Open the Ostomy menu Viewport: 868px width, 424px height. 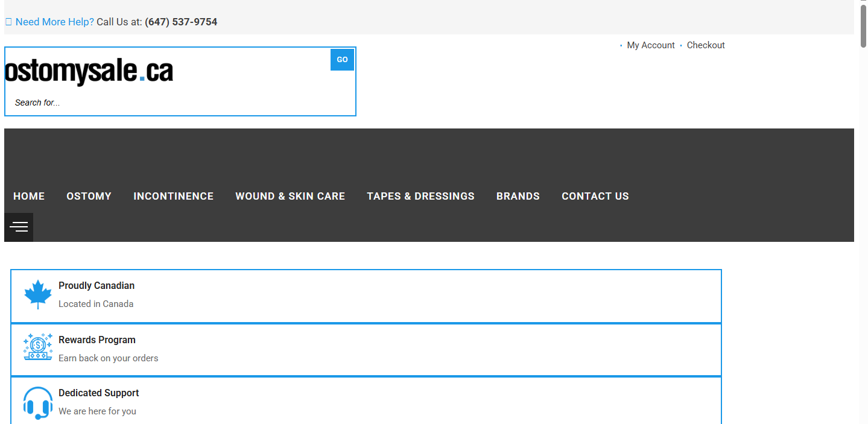click(x=89, y=196)
